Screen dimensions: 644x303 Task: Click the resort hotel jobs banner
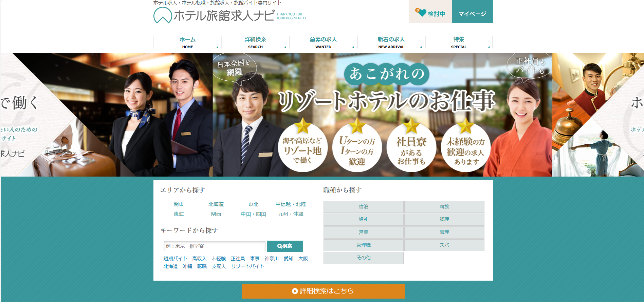pyautogui.click(x=382, y=115)
